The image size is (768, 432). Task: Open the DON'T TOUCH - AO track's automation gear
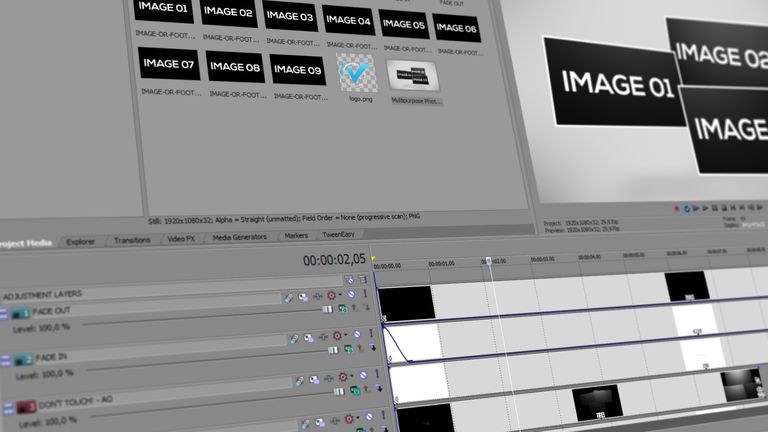pyautogui.click(x=343, y=377)
